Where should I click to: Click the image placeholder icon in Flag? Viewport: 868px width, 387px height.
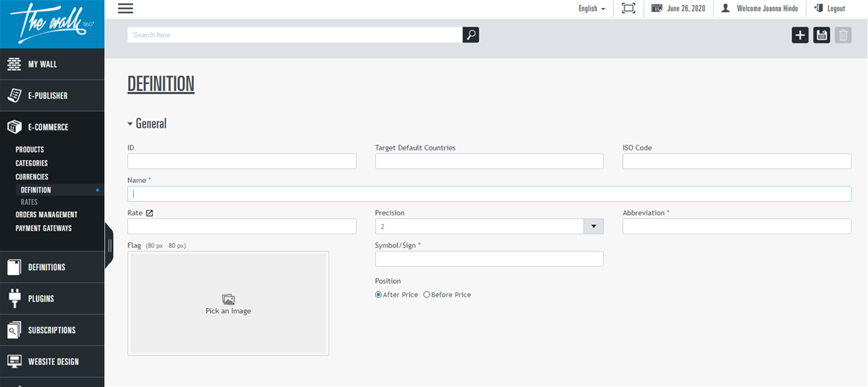click(229, 299)
